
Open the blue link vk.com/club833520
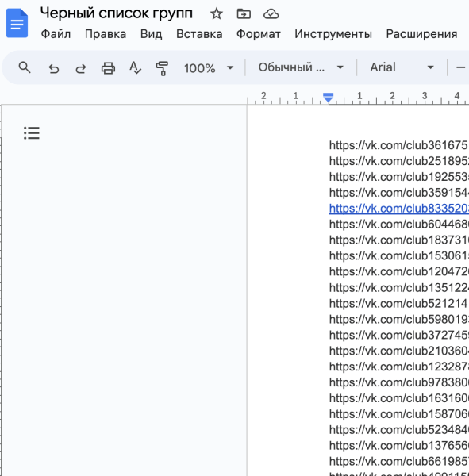pyautogui.click(x=399, y=209)
